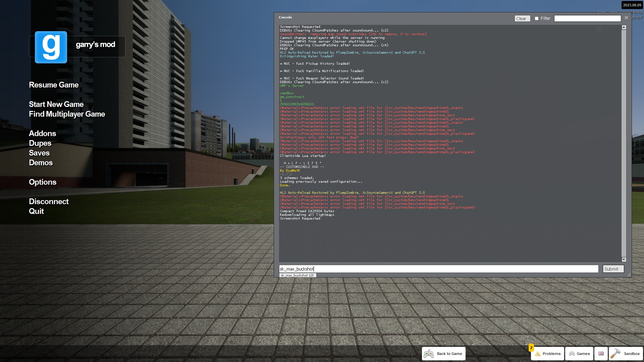Click the Problems warning triangle icon
Screen dimensions: 644x362
538,354
